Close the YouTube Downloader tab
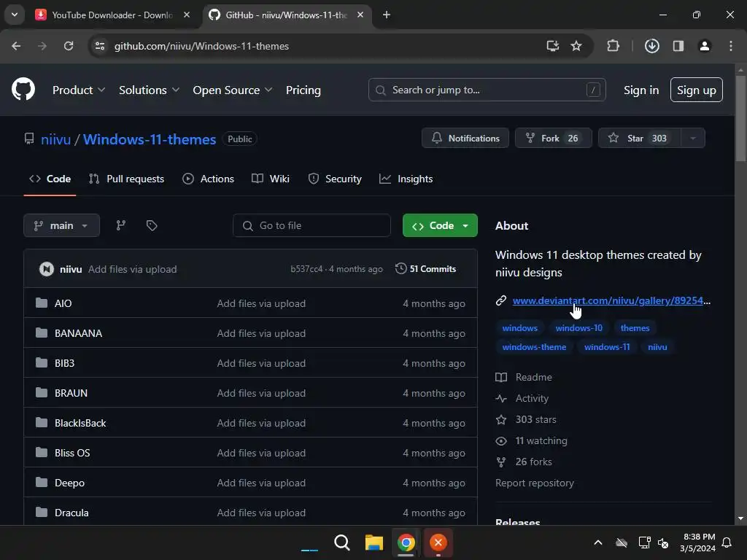Viewport: 747px width, 560px height. [187, 15]
